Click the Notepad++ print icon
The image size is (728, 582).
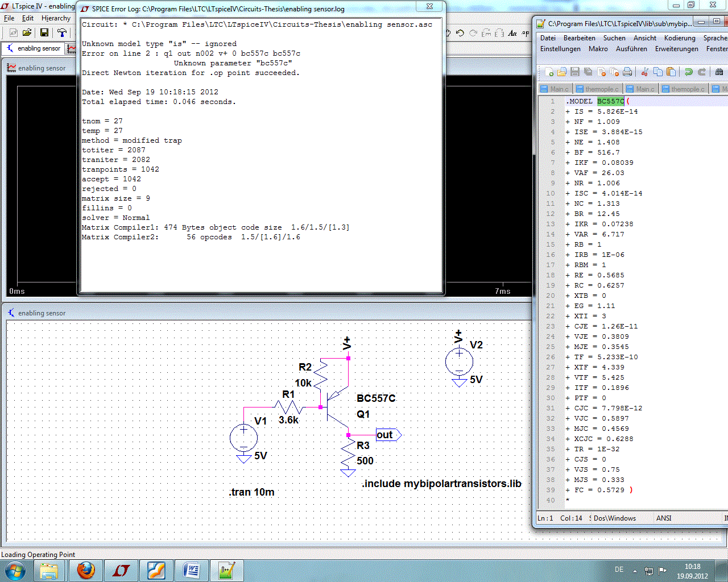click(627, 72)
